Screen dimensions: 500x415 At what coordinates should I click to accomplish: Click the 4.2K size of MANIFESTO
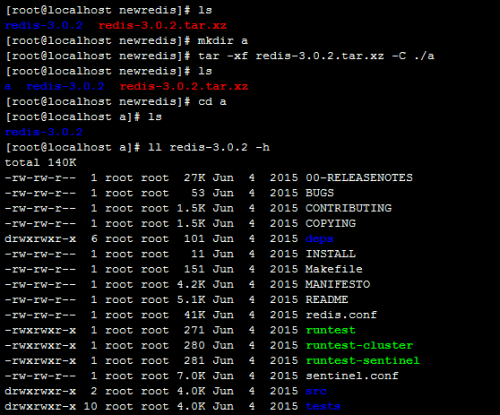tap(191, 284)
